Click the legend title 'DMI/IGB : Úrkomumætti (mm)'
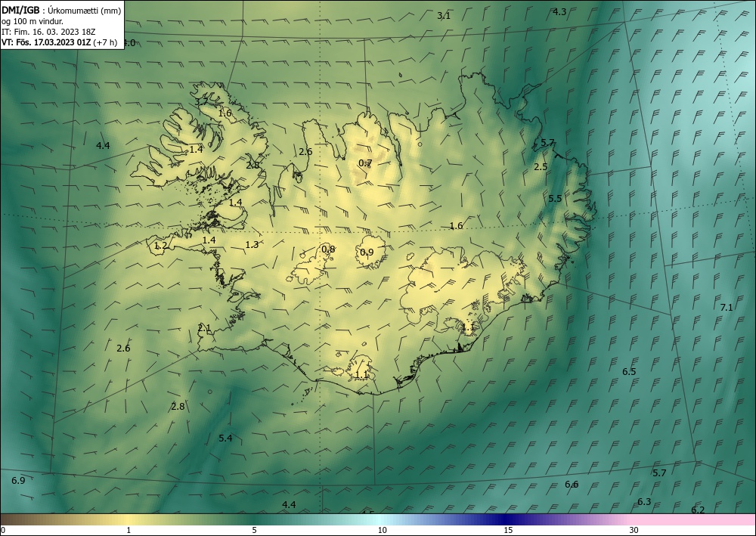Image resolution: width=756 pixels, height=536 pixels. pos(61,10)
